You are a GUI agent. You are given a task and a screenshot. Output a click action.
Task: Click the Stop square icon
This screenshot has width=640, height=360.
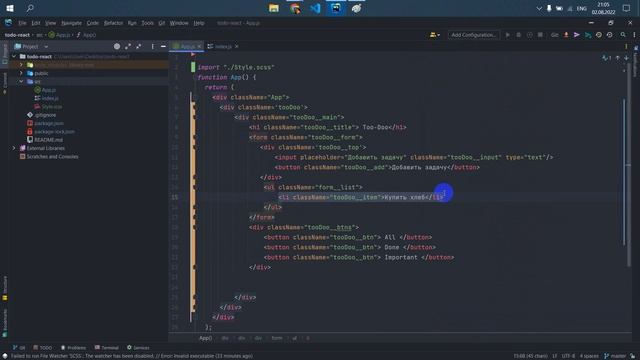pyautogui.click(x=540, y=35)
